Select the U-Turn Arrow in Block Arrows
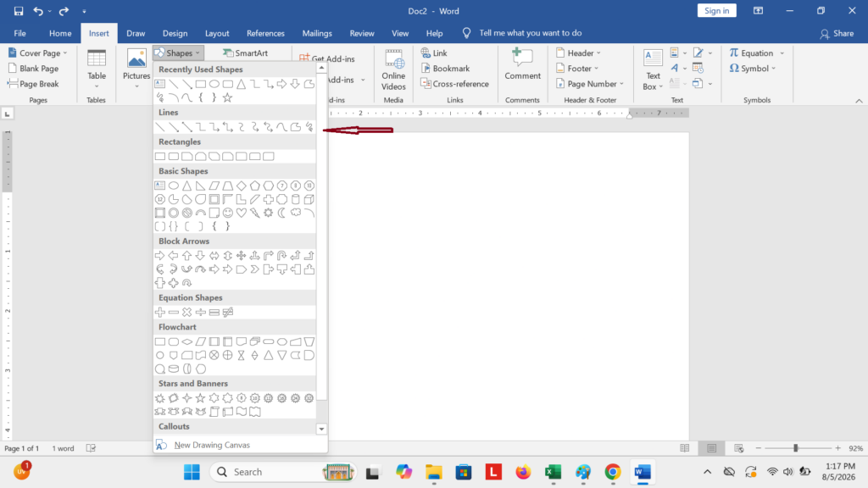The height and width of the screenshot is (488, 868). (x=281, y=256)
